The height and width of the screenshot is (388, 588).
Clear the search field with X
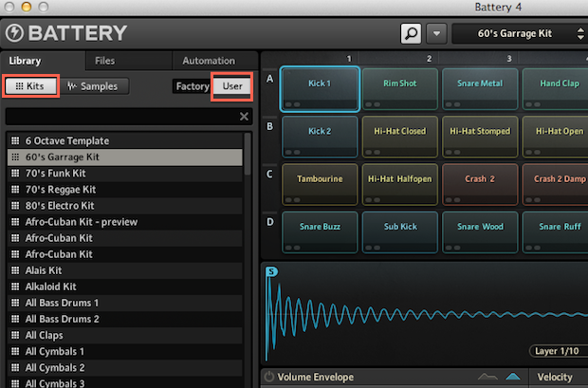(x=244, y=117)
